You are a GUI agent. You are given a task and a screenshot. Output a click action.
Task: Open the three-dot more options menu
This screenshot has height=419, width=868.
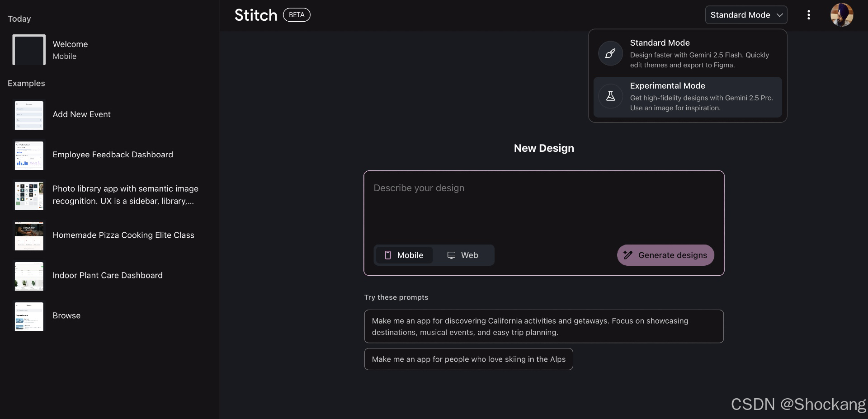point(809,15)
